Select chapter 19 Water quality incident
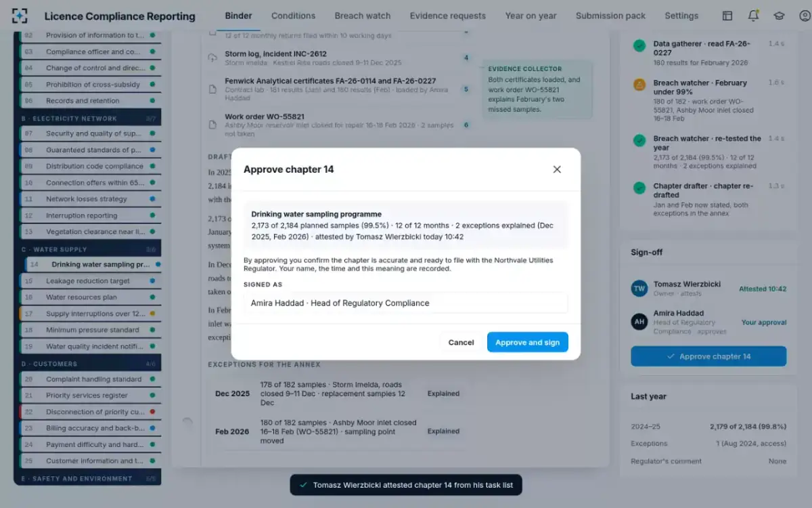812x508 pixels. point(91,346)
